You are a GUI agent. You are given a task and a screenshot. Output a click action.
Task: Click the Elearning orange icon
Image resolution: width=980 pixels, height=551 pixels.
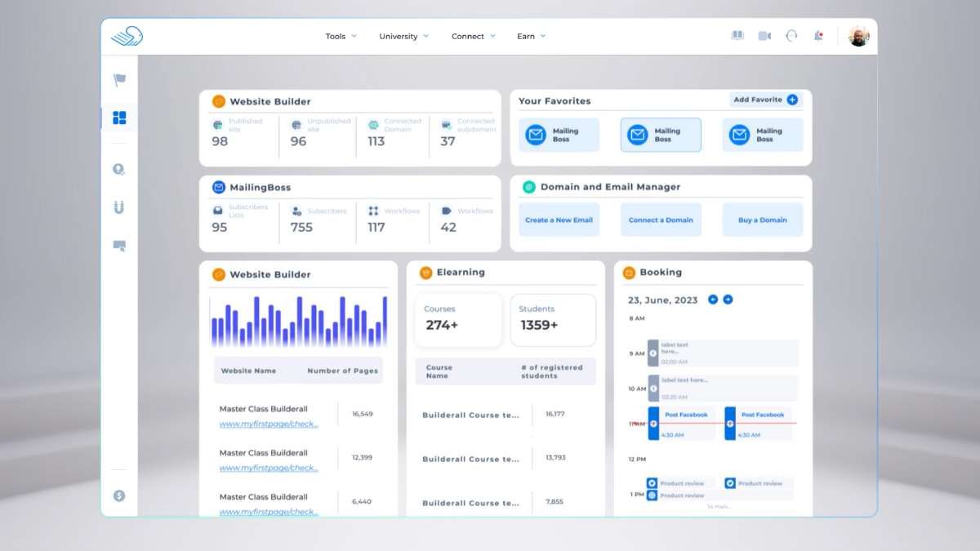(425, 273)
